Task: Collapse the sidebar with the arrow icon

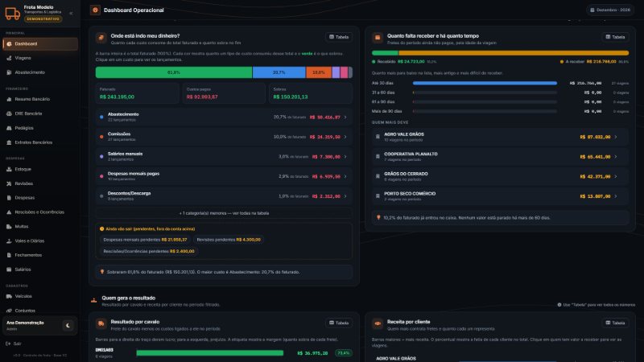Action: pyautogui.click(x=71, y=13)
